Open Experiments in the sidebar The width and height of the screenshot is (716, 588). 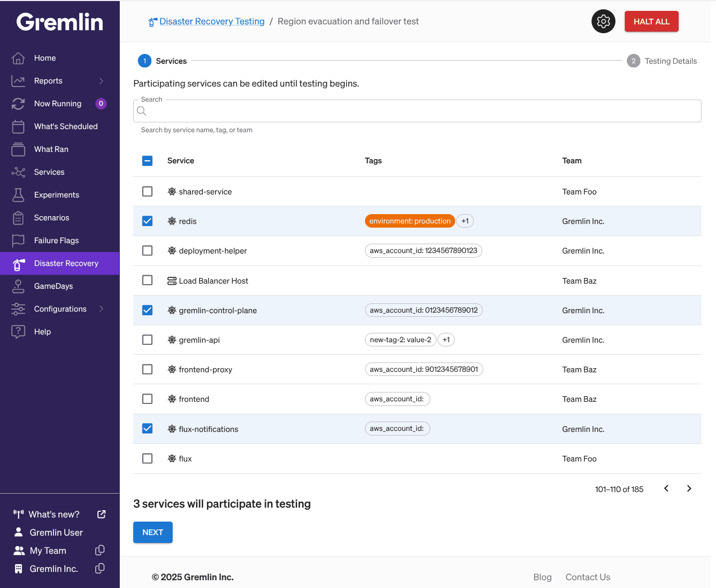(60, 195)
